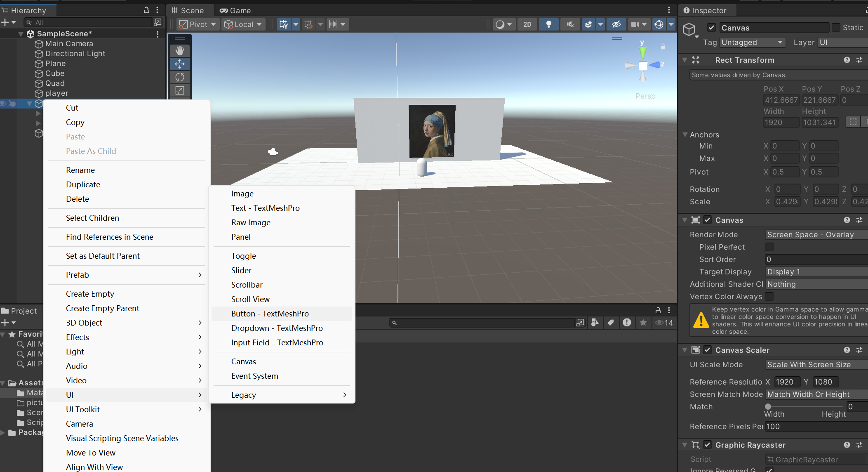The height and width of the screenshot is (472, 868).
Task: Click Create Empty in context menu
Action: tap(90, 294)
